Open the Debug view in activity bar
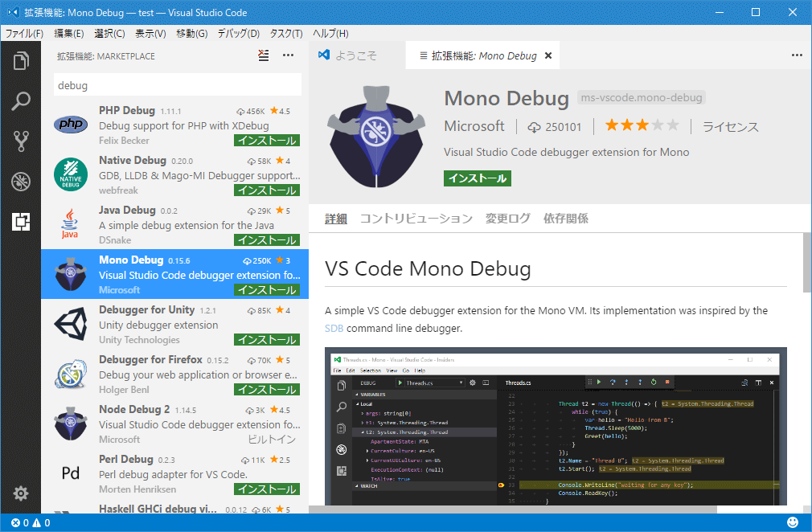The image size is (812, 532). pyautogui.click(x=21, y=182)
